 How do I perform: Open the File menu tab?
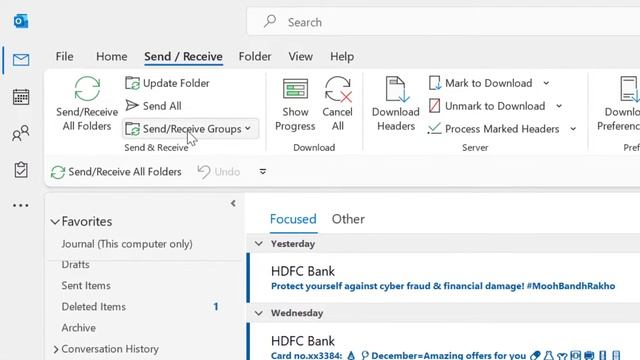coord(64,56)
